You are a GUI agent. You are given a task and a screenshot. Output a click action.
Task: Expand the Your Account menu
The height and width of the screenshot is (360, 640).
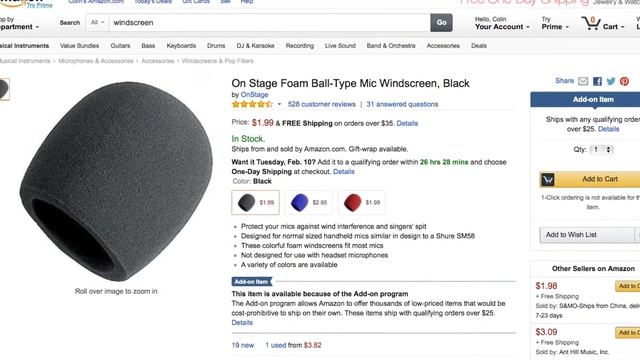tap(502, 23)
